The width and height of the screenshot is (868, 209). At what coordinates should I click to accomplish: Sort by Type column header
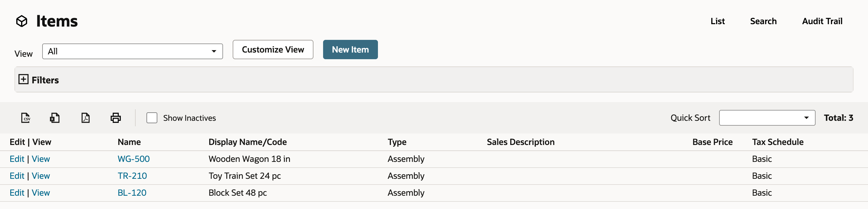pos(397,142)
